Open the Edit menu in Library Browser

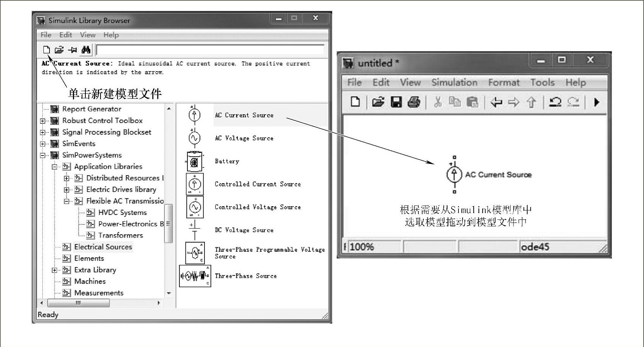(x=65, y=35)
